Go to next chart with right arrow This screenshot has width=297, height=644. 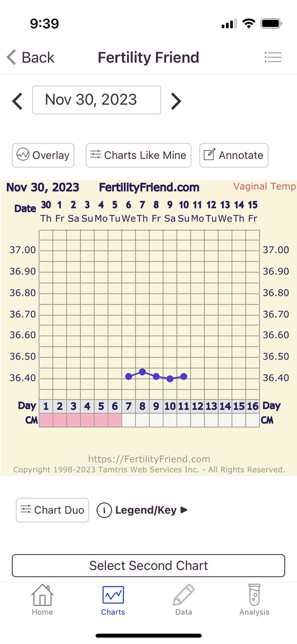coord(176,101)
